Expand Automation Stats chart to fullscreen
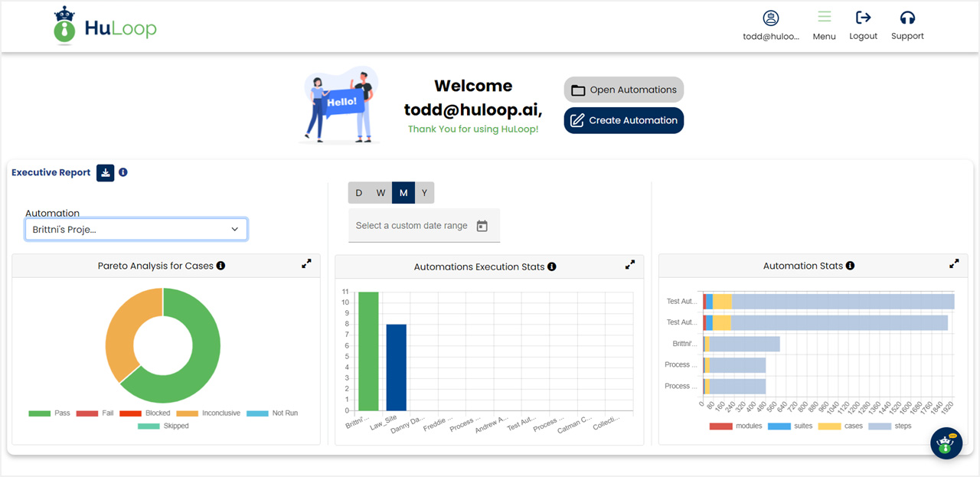 tap(954, 263)
